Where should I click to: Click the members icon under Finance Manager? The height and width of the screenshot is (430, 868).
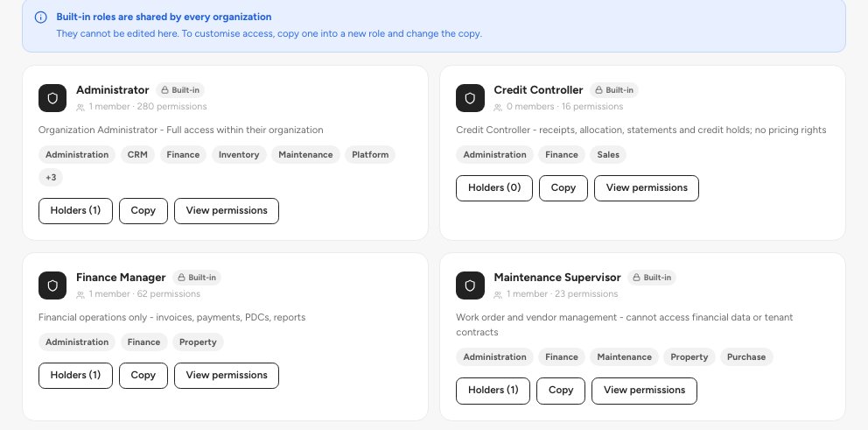click(x=80, y=295)
